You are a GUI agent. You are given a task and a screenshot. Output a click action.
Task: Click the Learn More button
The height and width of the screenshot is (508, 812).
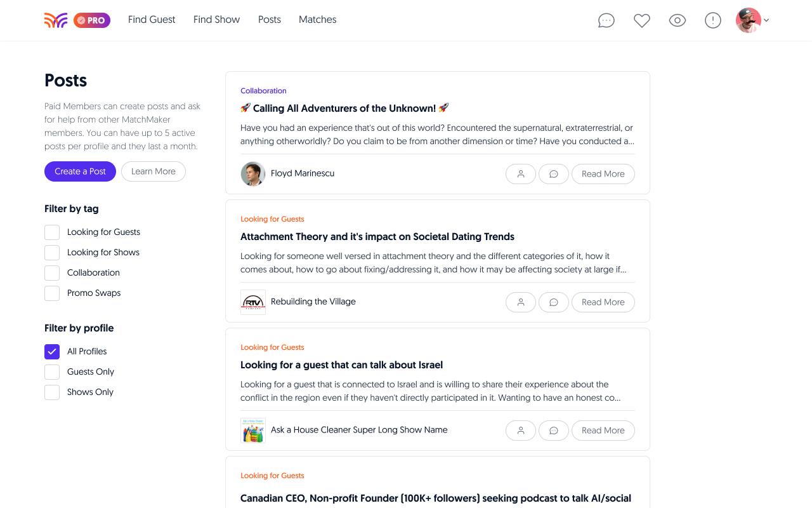pos(154,171)
